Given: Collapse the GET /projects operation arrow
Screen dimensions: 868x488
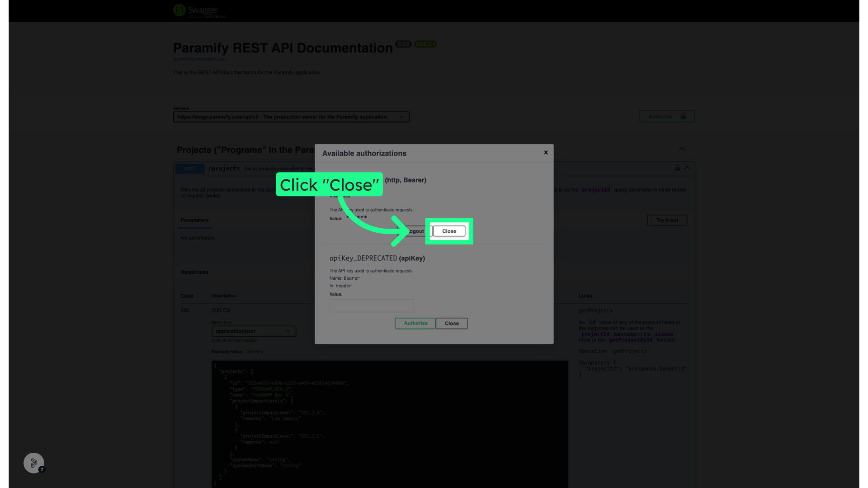Looking at the screenshot, I should click(687, 168).
